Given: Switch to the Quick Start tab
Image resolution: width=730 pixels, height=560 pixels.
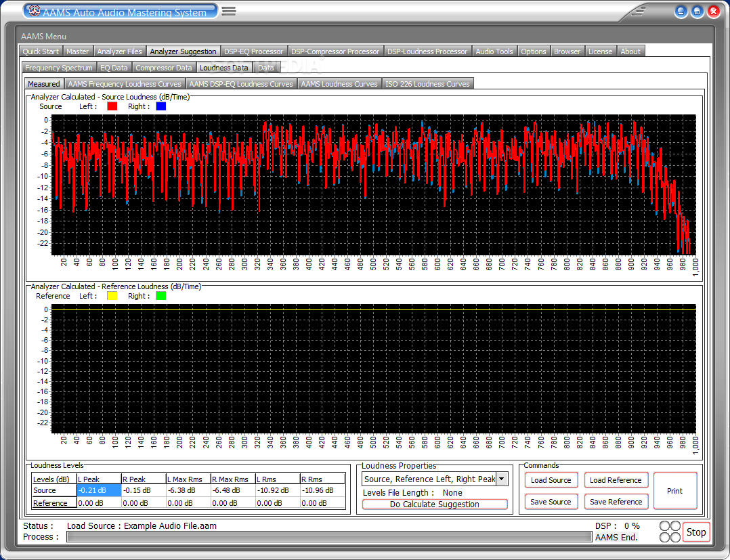Looking at the screenshot, I should pos(41,51).
